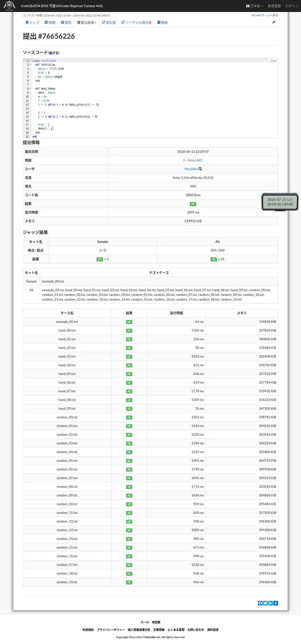This screenshot has height=644, width=301.
Task: Share the submission on Twitter
Action: coord(265,603)
